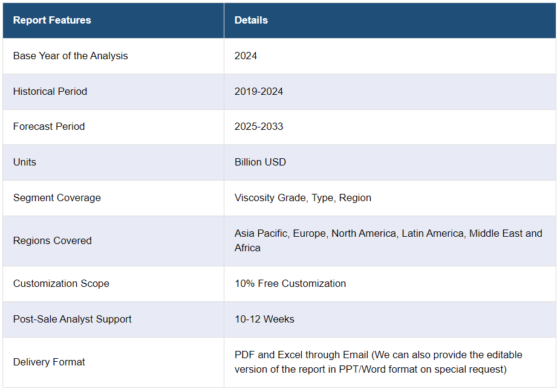This screenshot has width=560, height=392.
Task: Click the 2025-2033 forecast period value
Action: click(259, 127)
